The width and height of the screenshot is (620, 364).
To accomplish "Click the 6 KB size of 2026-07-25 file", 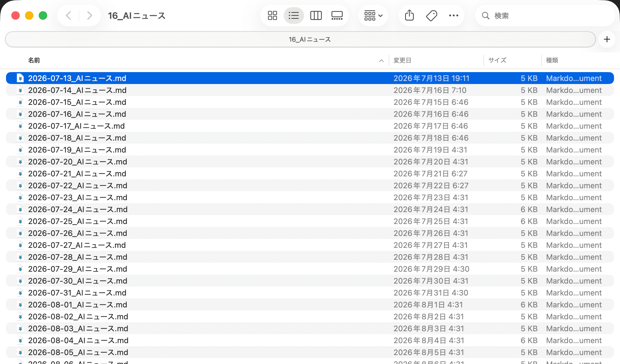I will pyautogui.click(x=529, y=221).
